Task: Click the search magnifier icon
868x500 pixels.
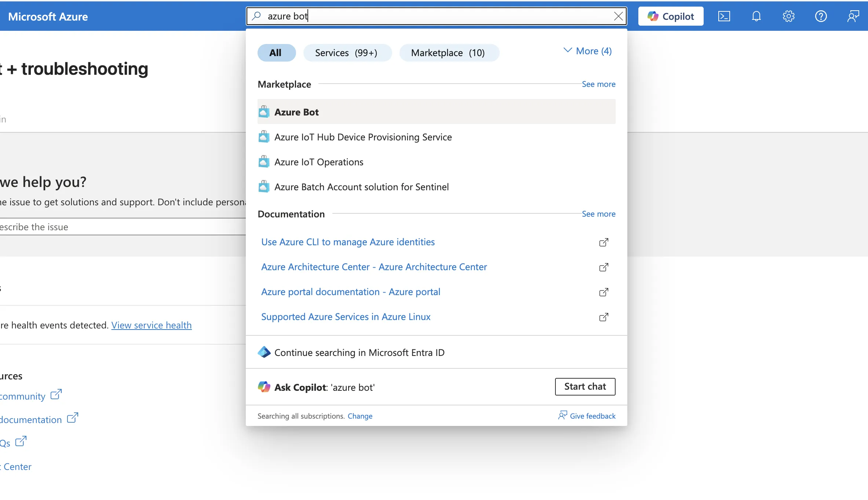Action: coord(256,16)
